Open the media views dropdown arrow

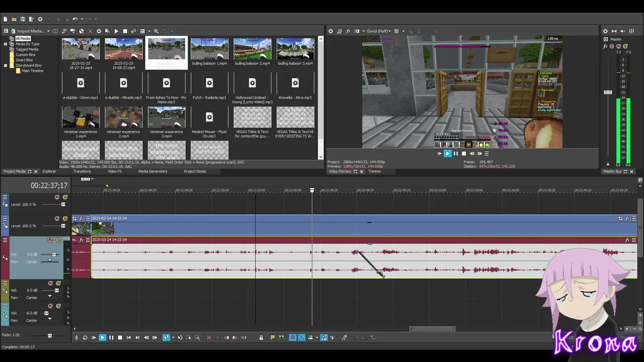tap(149, 31)
